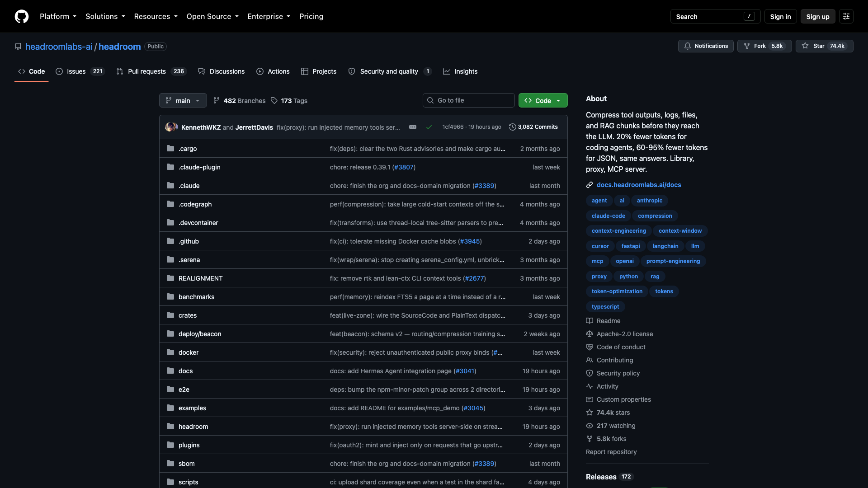This screenshot has width=868, height=488.
Task: Open the Insights tab
Action: tap(460, 71)
